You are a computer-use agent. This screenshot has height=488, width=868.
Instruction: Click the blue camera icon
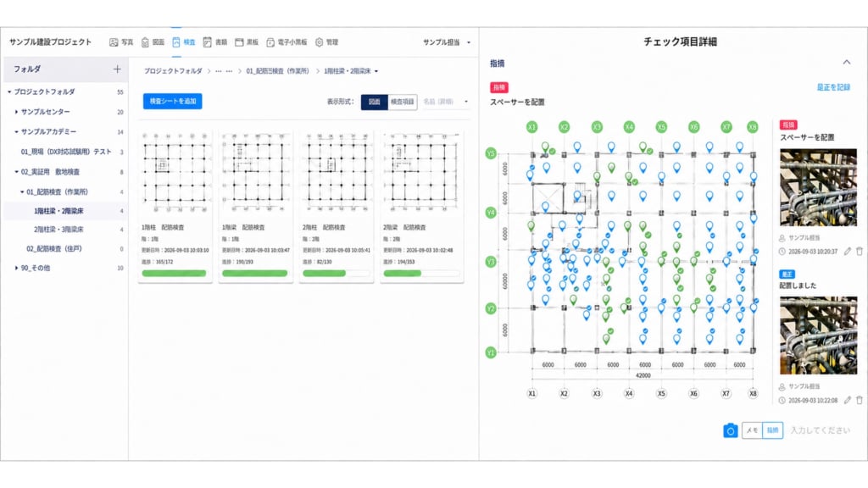[x=730, y=430]
